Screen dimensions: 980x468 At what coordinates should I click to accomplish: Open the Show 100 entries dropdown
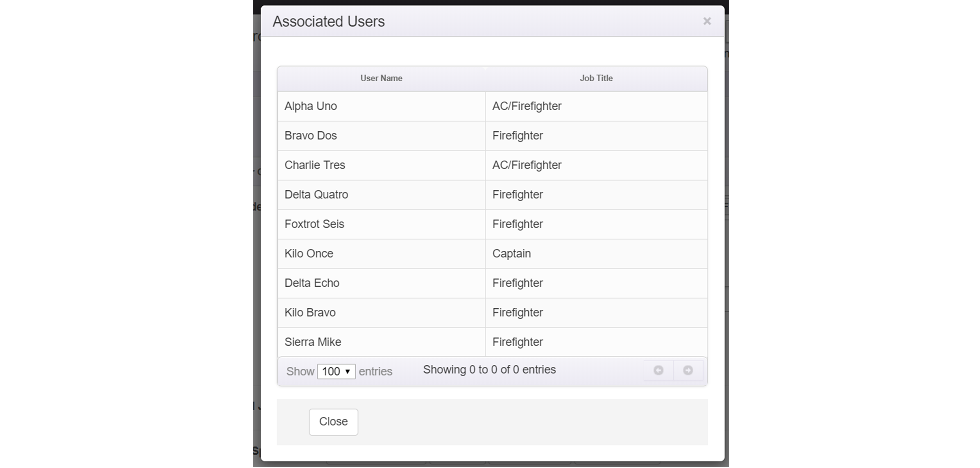point(336,371)
